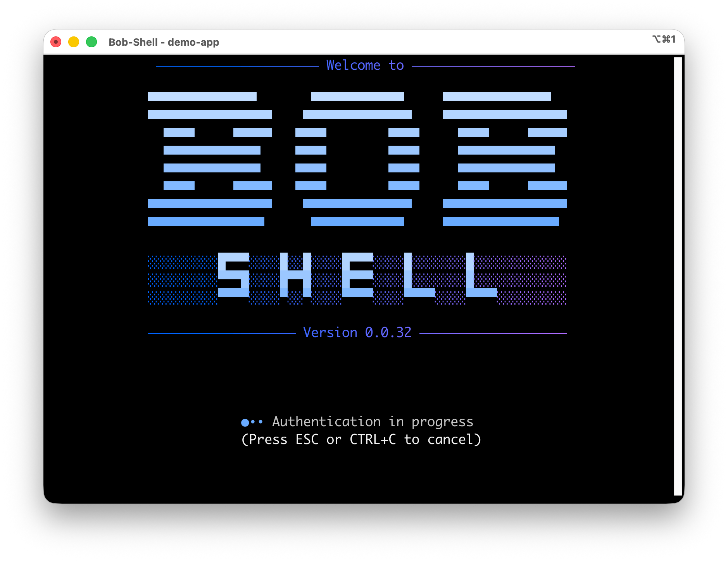Click the "(Press ESC or CTRL+C to cancel)" hint

[361, 439]
